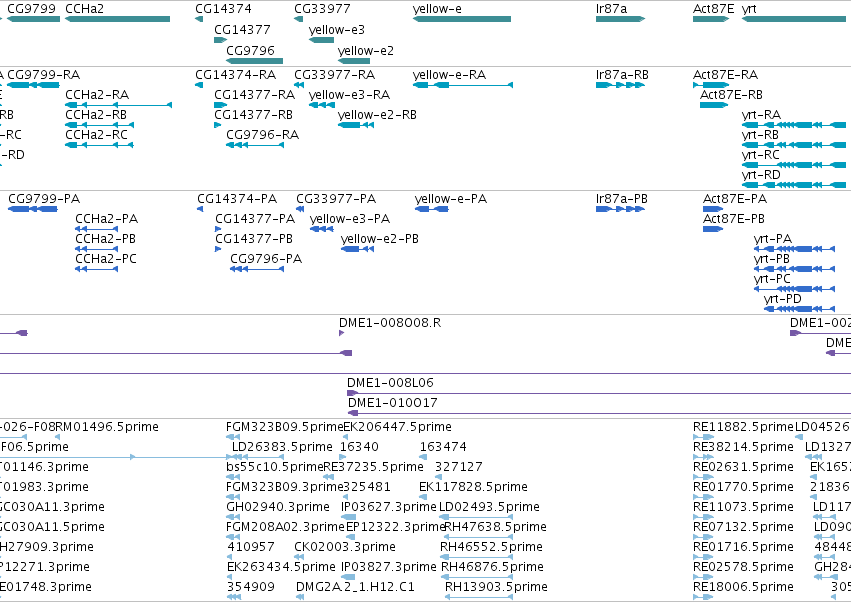Click the FGM323B09.5prime EST label
The width and height of the screenshot is (851, 602).
point(285,427)
